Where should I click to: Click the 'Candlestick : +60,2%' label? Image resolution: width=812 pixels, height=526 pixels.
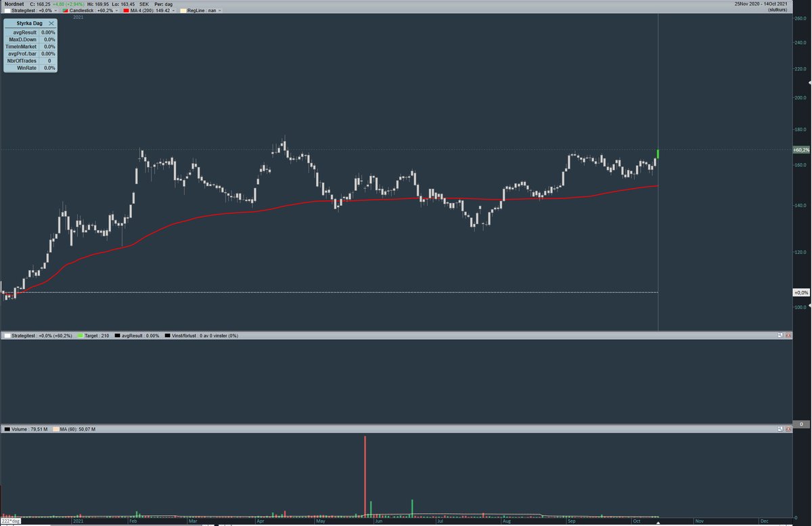click(x=90, y=12)
